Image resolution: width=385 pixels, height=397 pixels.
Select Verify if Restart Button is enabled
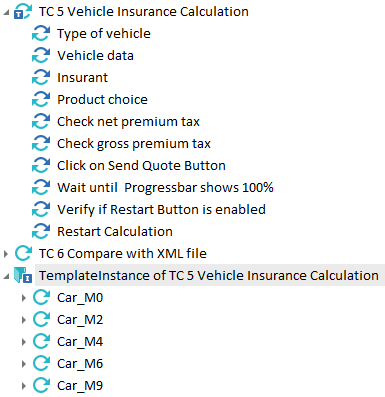[x=161, y=210]
